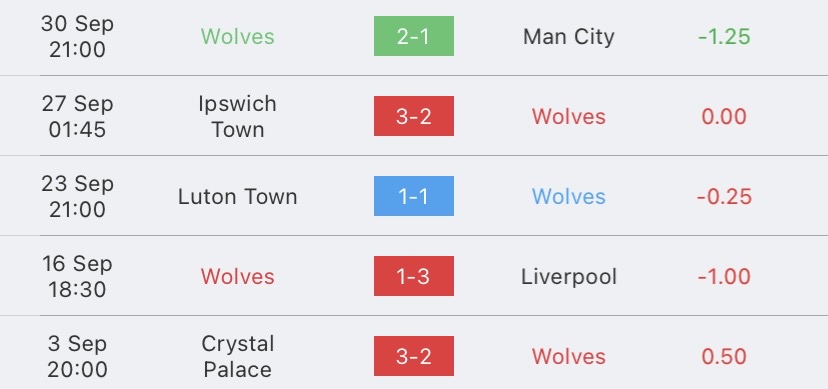The height and width of the screenshot is (389, 828).
Task: Open the Liverpool team link
Action: (569, 277)
